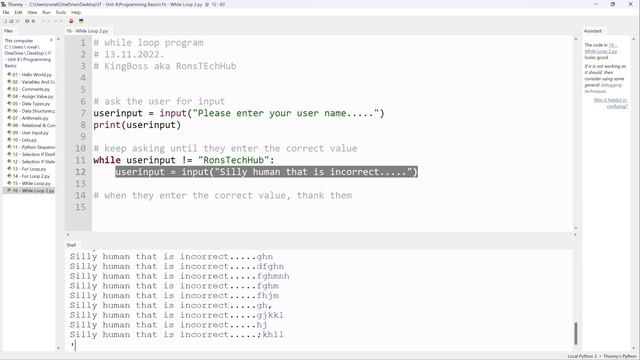Viewport: 640px width, 360px height.
Task: Run the current script with green button
Action: click(27, 21)
